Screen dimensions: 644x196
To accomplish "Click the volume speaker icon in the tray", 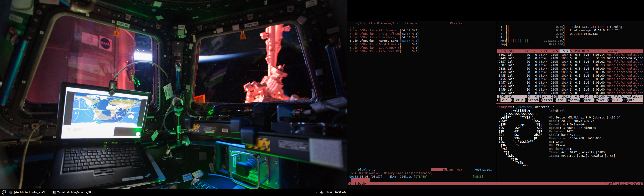I will [322, 193].
